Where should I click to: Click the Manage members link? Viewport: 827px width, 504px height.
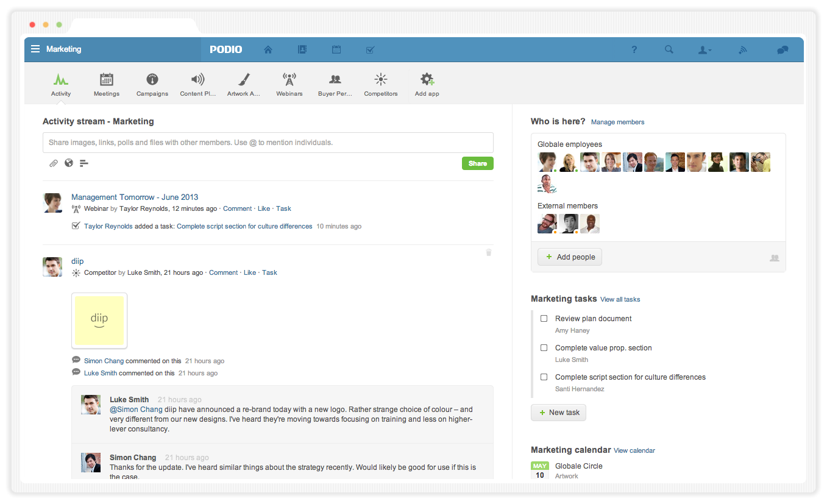617,122
